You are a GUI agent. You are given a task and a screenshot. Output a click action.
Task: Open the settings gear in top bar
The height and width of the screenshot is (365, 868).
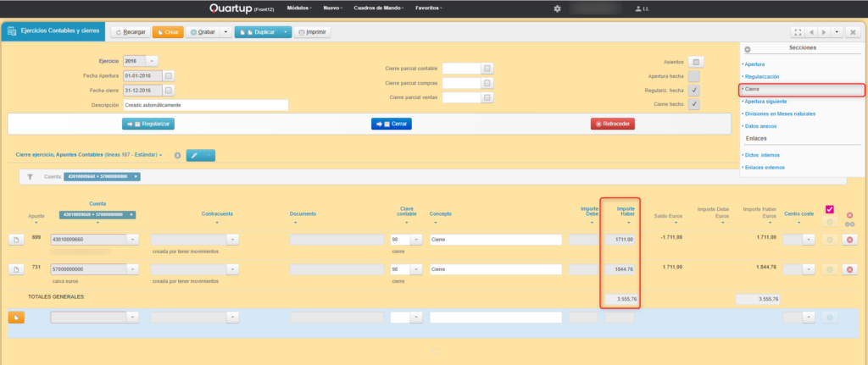click(557, 8)
